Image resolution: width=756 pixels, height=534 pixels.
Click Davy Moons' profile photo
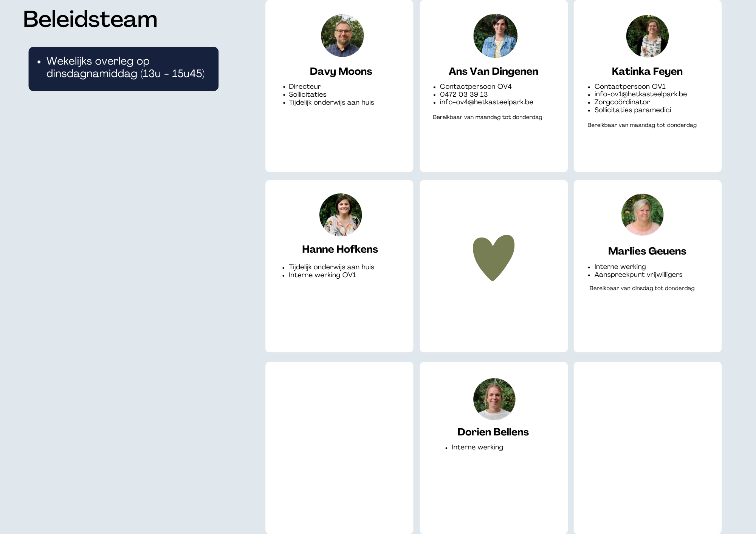click(342, 36)
